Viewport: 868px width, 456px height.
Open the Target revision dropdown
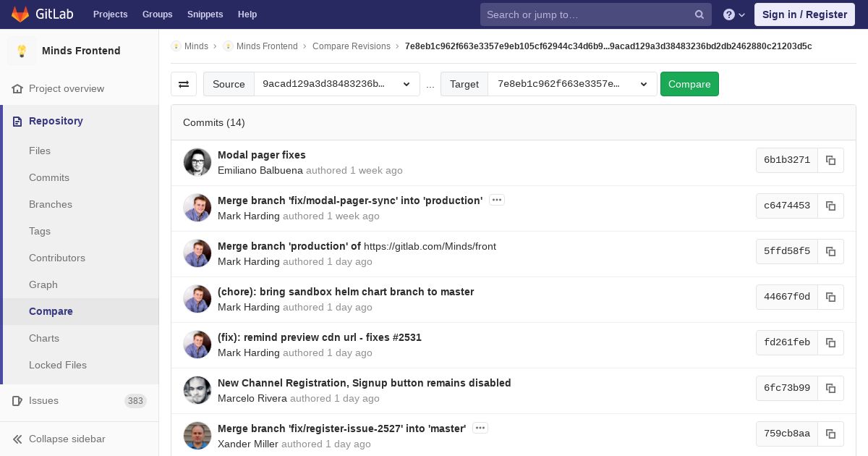[x=572, y=84]
